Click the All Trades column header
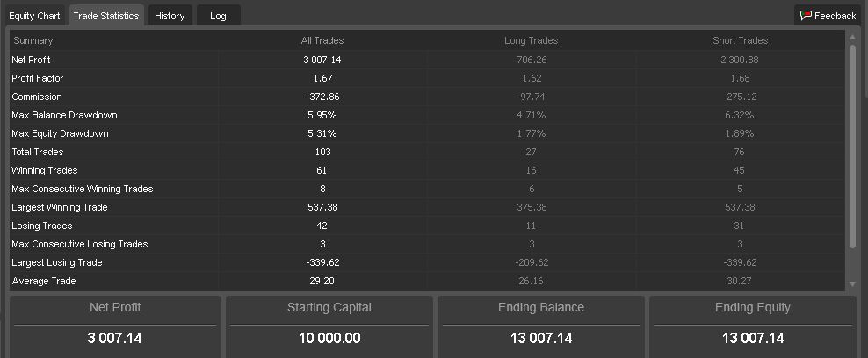868x358 pixels. click(x=322, y=41)
